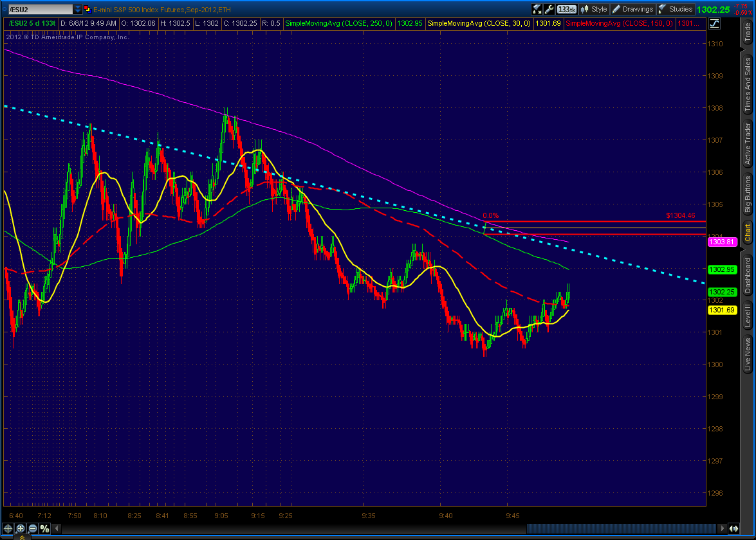Toggle the percent scale icon

click(45, 528)
